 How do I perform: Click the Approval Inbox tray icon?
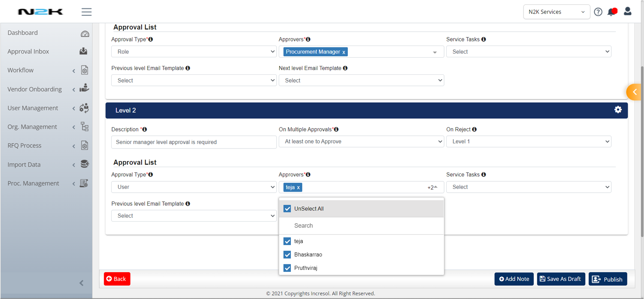[x=84, y=51]
